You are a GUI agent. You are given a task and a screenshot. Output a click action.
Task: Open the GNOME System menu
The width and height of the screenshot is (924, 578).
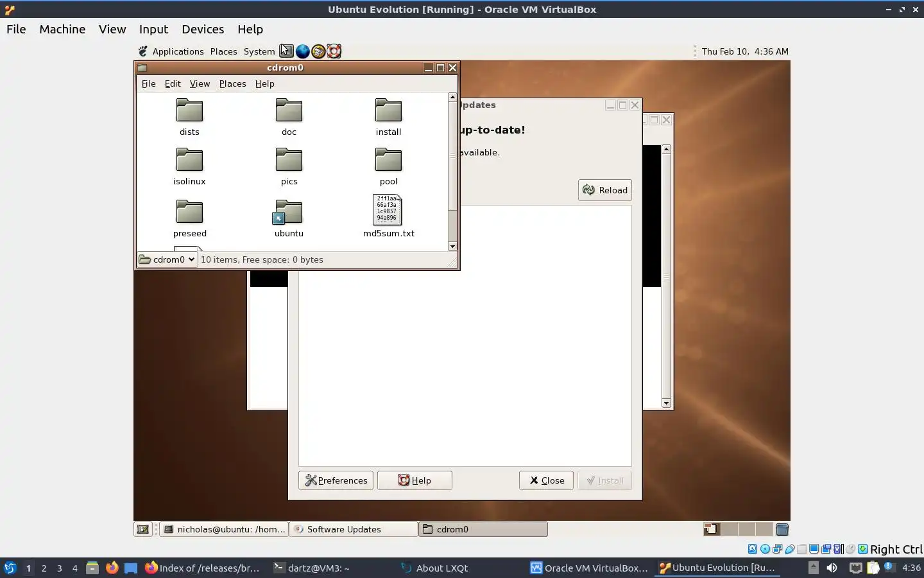click(259, 51)
